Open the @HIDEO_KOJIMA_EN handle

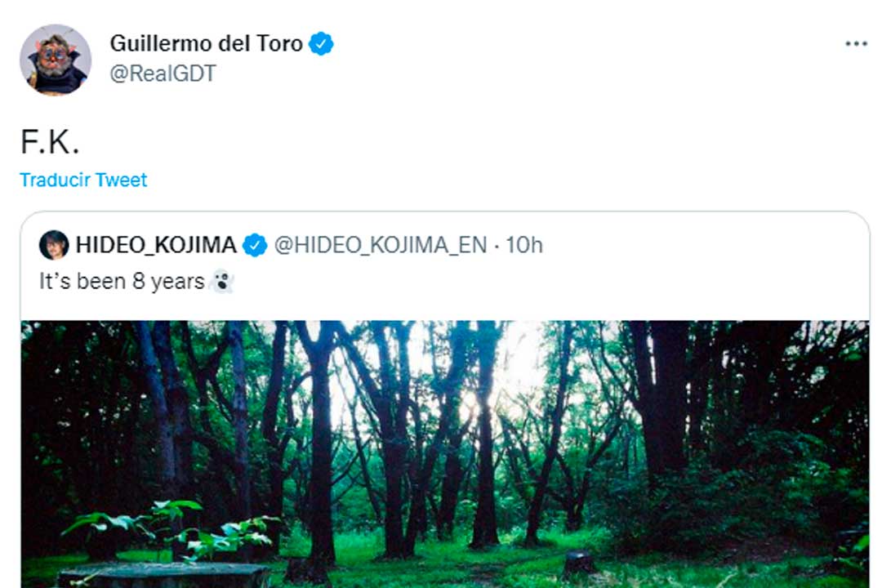(380, 244)
